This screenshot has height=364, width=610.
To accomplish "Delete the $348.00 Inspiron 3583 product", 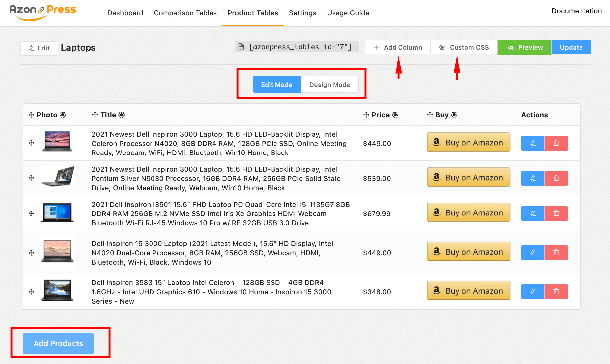I will click(556, 292).
